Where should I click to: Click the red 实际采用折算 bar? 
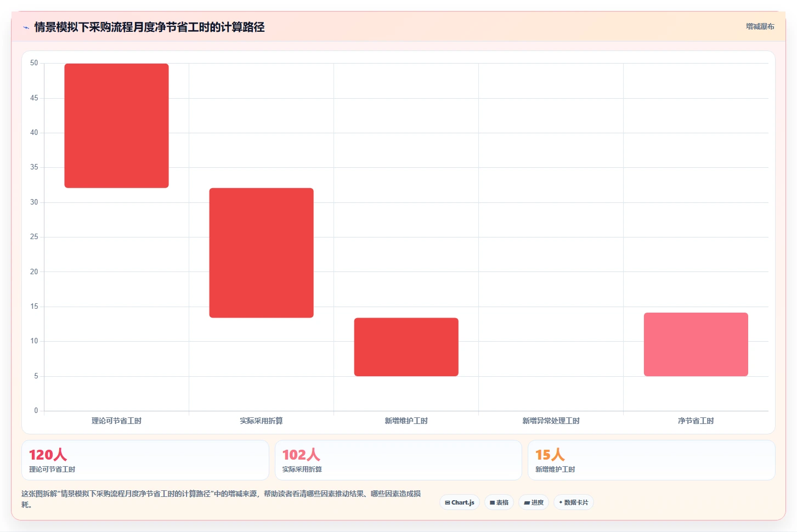pyautogui.click(x=261, y=253)
